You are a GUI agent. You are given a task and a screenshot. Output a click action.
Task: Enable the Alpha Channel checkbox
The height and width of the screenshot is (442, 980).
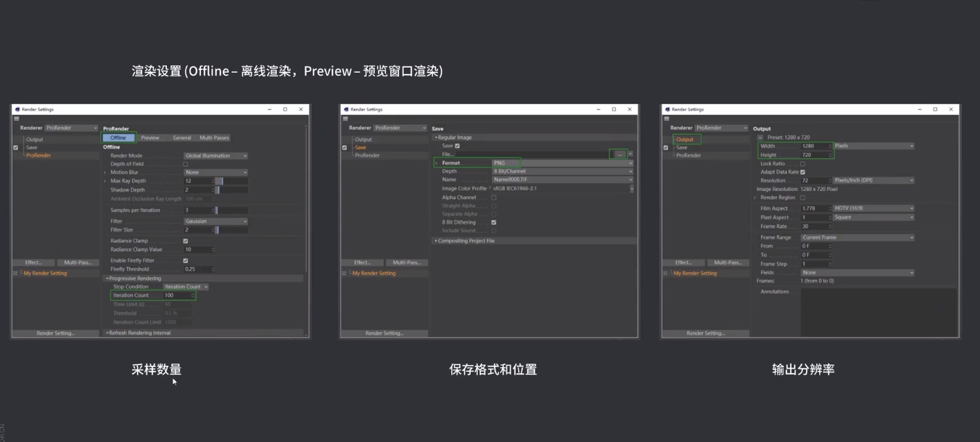[494, 197]
